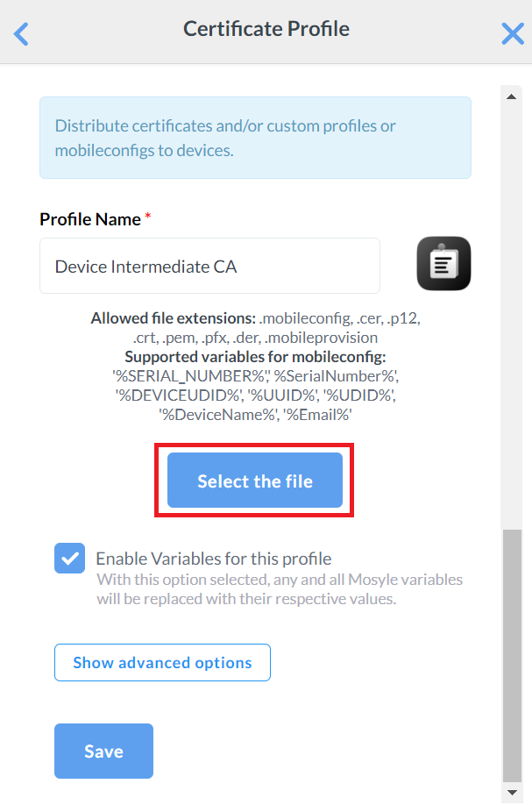The width and height of the screenshot is (532, 805).
Task: Click the scrollbar track above the thumb
Action: tap(512, 307)
